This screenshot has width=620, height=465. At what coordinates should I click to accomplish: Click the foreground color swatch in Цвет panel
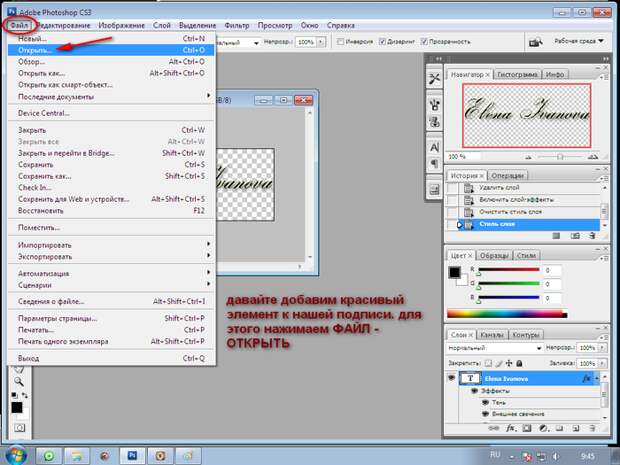coord(454,272)
